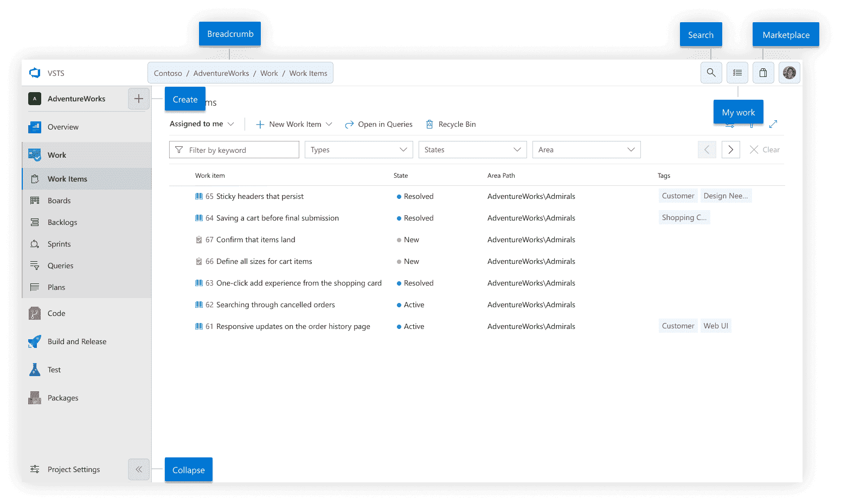Open item 64 Saving a cart before final submission

[x=278, y=218]
